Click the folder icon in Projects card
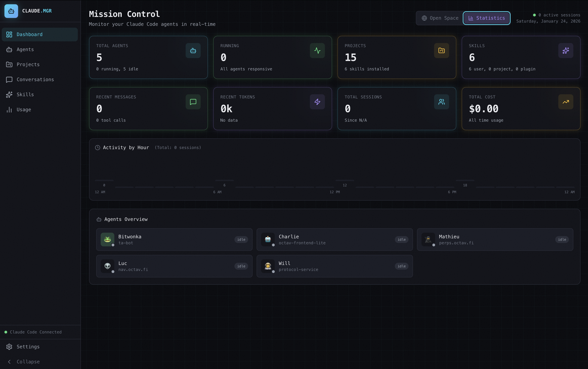Screen dimensions: 588x369 [441, 51]
